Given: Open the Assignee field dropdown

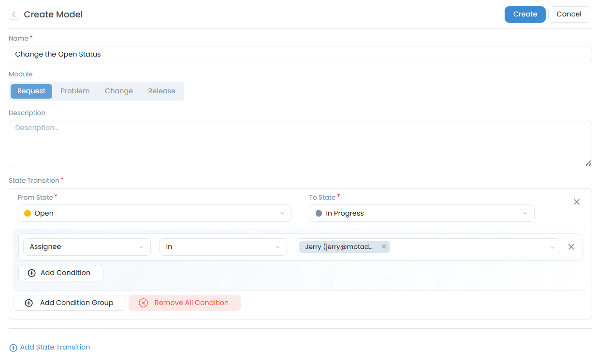Looking at the screenshot, I should (x=87, y=247).
